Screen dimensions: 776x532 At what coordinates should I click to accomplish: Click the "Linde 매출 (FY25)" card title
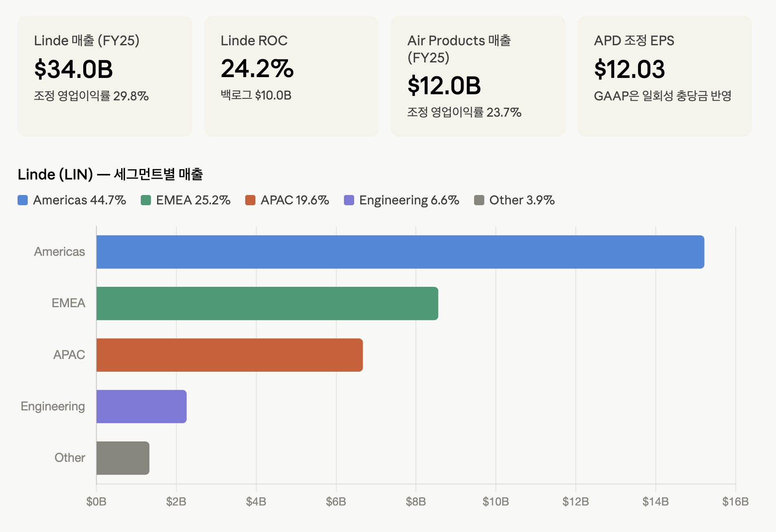(x=87, y=41)
